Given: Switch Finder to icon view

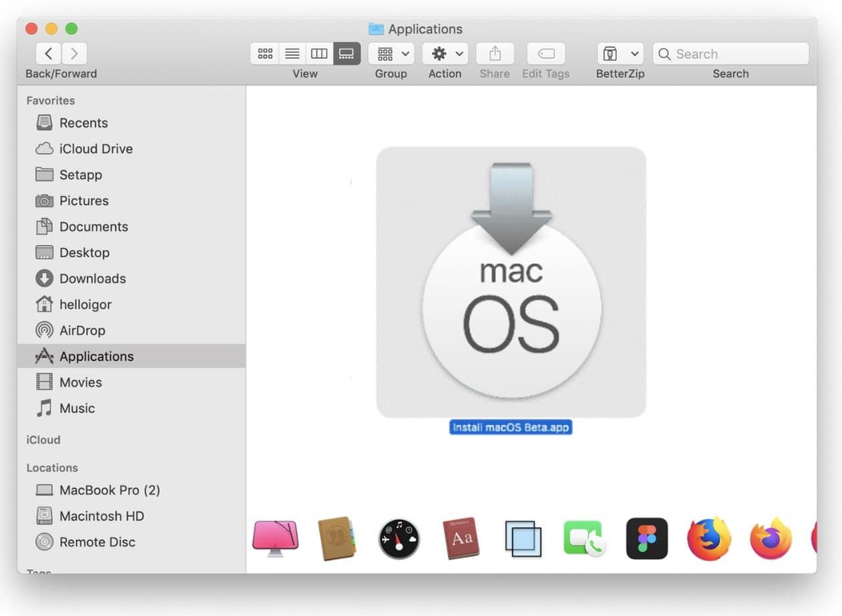Looking at the screenshot, I should (265, 53).
